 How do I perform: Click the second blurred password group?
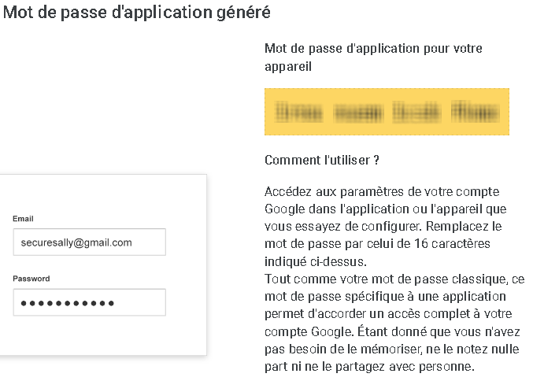[358, 113]
